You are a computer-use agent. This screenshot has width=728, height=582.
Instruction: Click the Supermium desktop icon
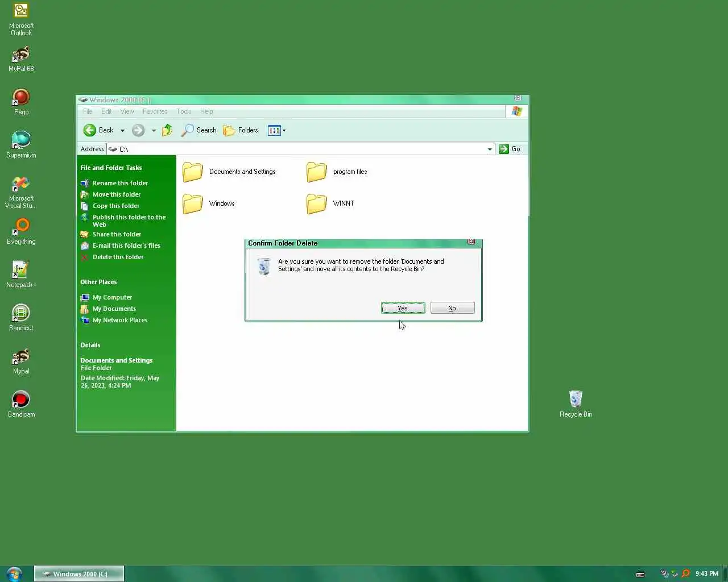coord(21,145)
